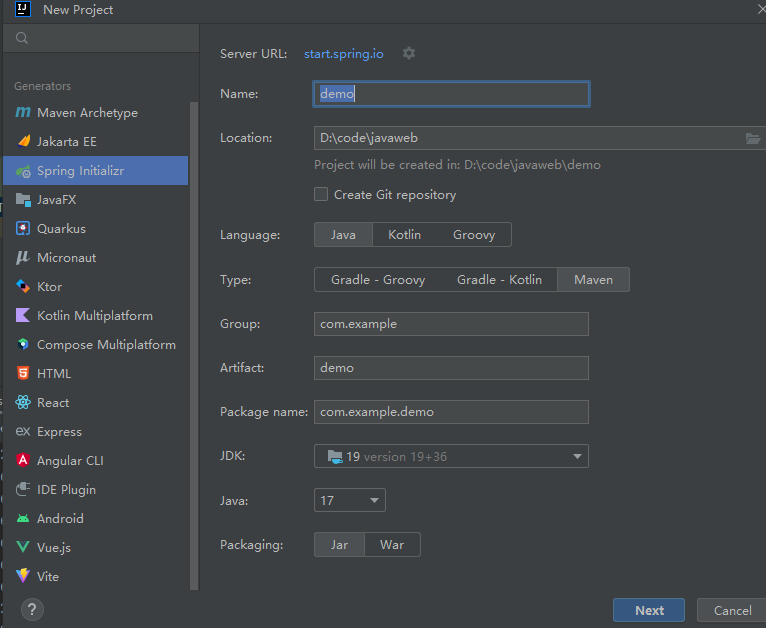Choose Gradle - Kotlin build type

[x=499, y=280]
